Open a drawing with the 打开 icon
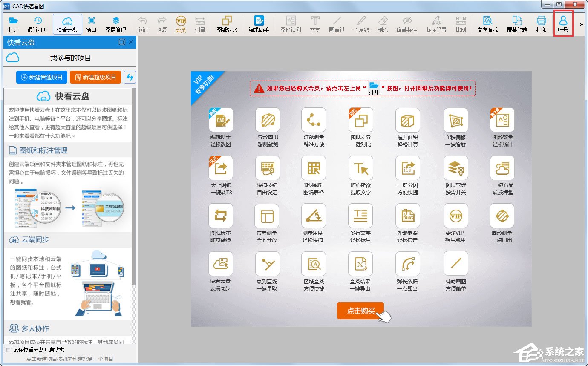The width and height of the screenshot is (588, 366). coord(13,23)
